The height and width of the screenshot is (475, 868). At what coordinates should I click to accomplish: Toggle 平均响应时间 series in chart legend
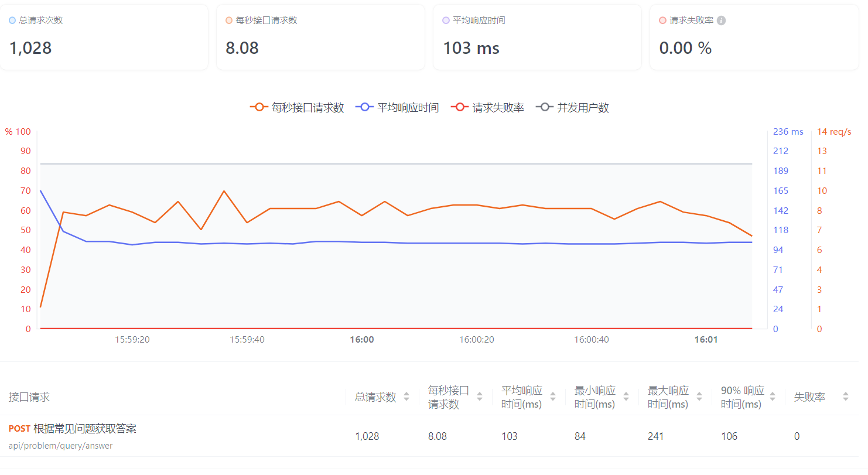point(397,108)
